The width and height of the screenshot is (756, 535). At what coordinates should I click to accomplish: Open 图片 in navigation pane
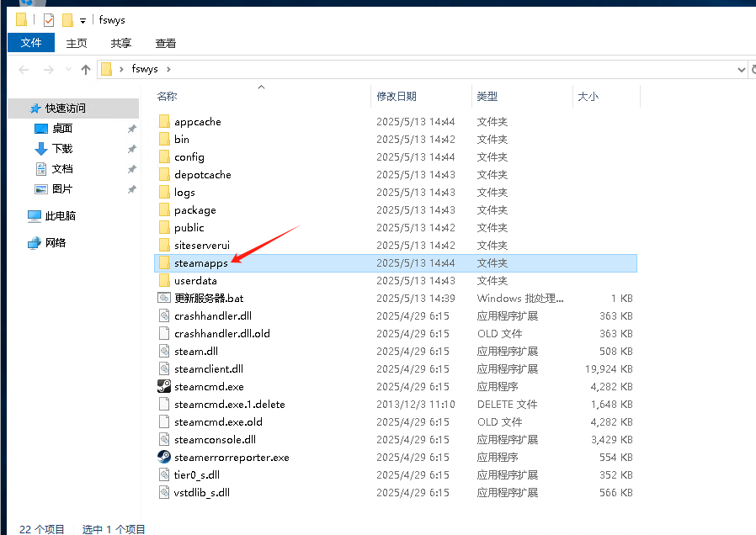62,189
